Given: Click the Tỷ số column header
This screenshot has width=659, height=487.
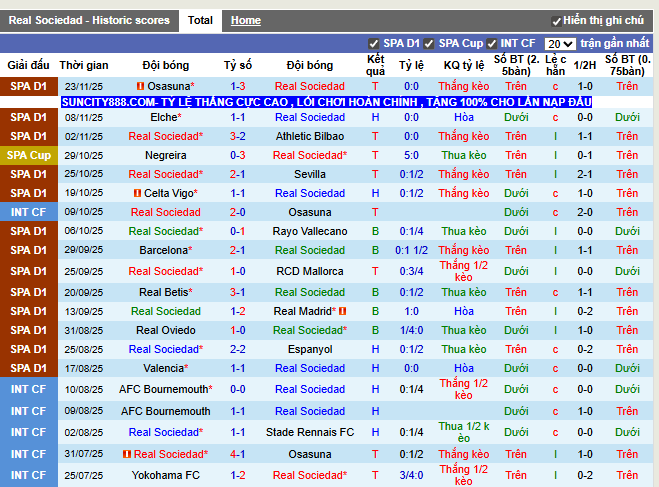Looking at the screenshot, I should pos(238,65).
